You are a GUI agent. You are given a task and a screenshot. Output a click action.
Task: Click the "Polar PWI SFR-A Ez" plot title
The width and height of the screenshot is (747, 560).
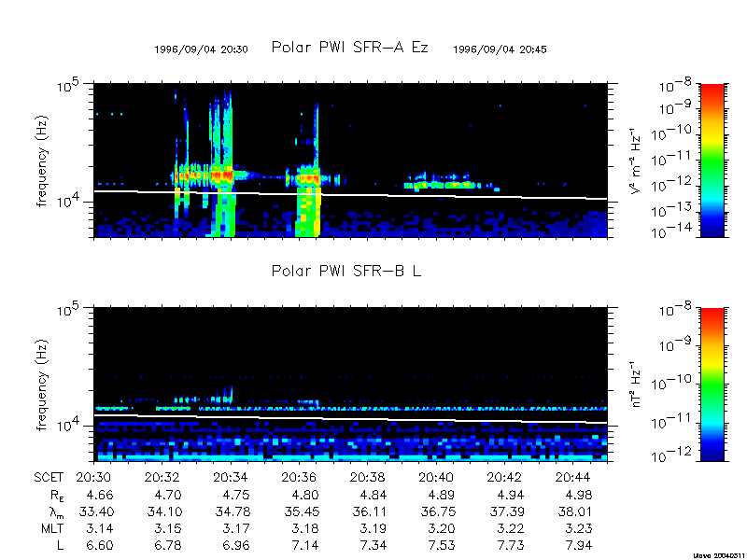tap(349, 48)
